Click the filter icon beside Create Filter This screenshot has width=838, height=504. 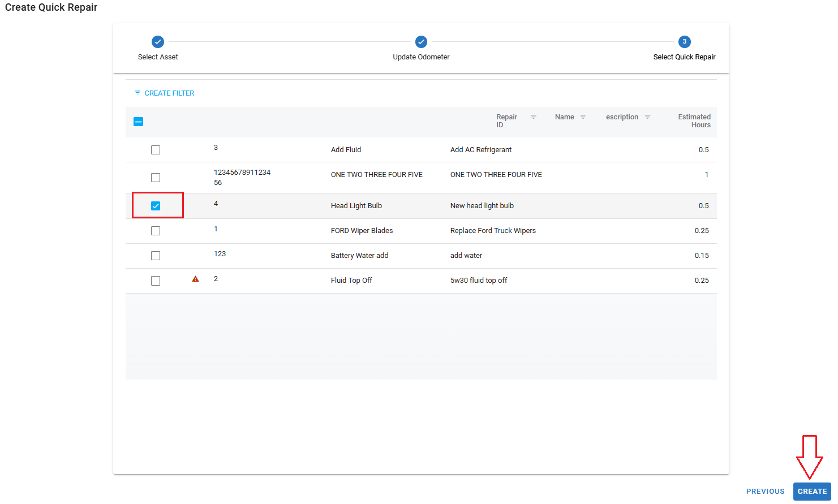[x=137, y=93]
